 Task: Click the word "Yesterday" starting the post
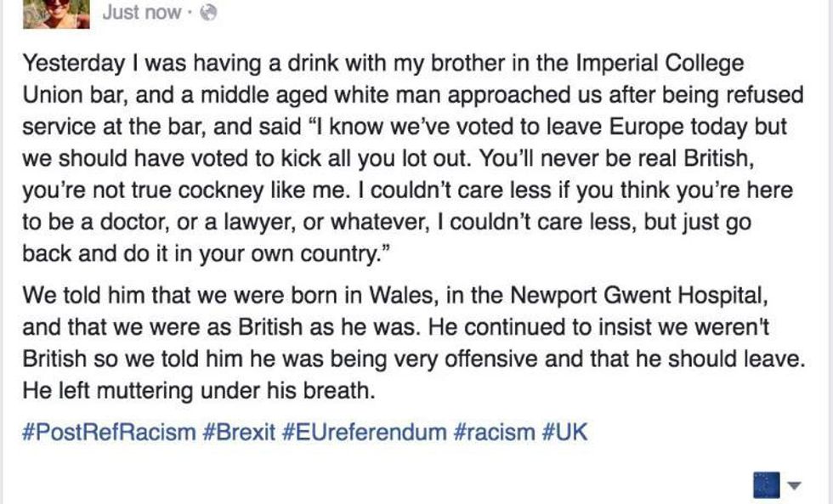tap(74, 64)
